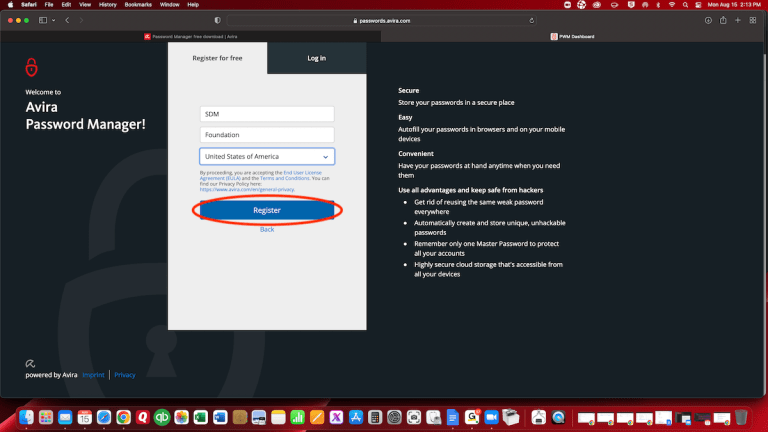Click the Wi-Fi status icon in menu bar

tap(672, 4)
